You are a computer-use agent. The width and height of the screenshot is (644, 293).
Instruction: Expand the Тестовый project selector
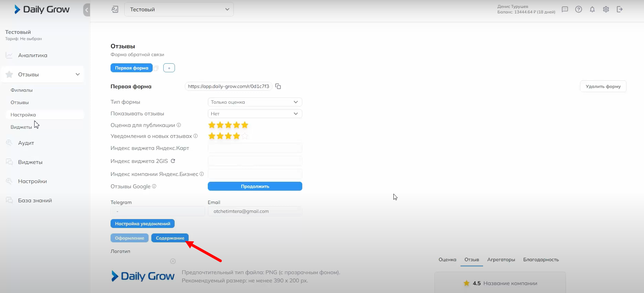click(179, 10)
